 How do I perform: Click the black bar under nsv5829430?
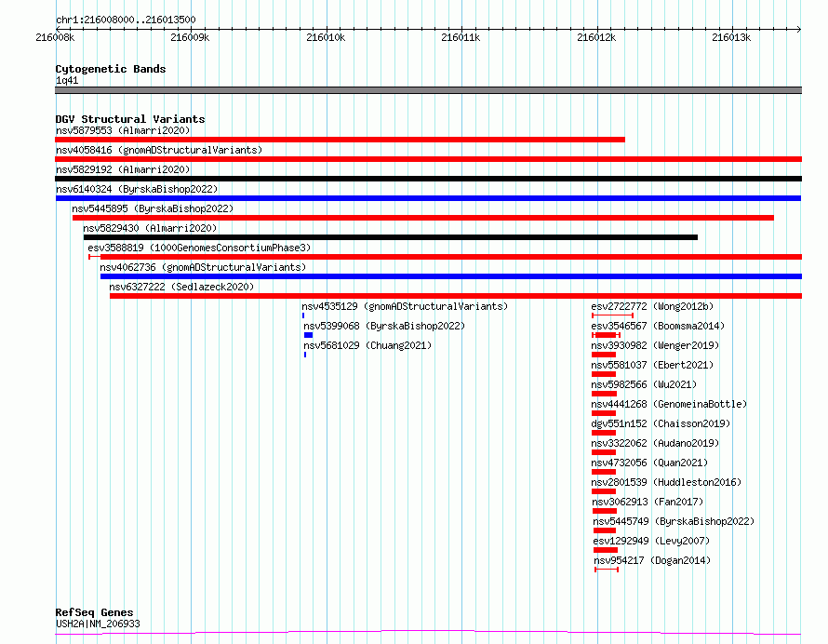(x=390, y=237)
